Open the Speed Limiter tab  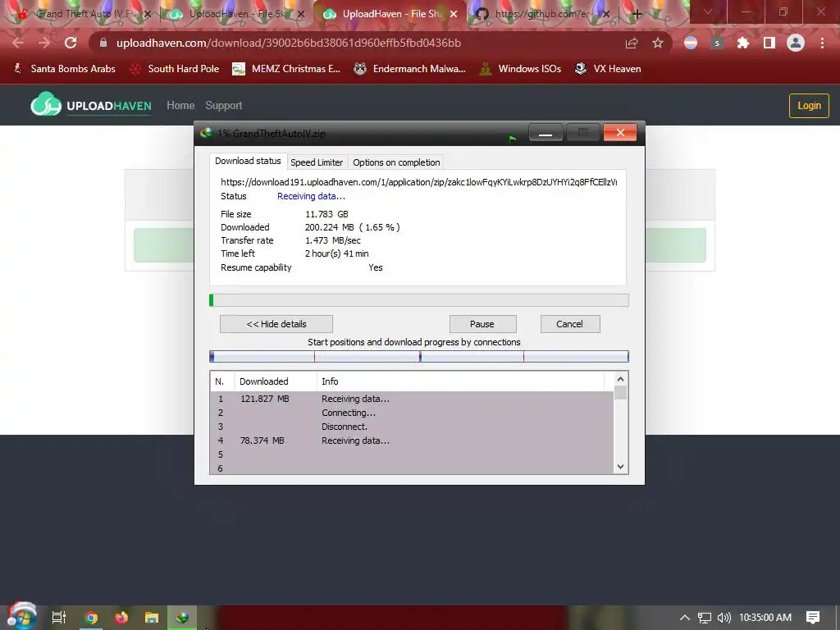pos(317,162)
